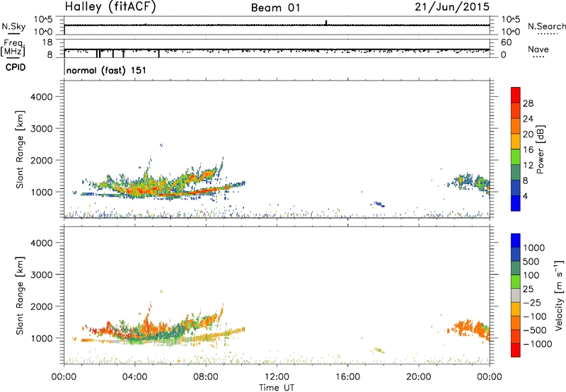Click the '60' Nave axis tick
The width and height of the screenshot is (566, 392).
click(506, 42)
